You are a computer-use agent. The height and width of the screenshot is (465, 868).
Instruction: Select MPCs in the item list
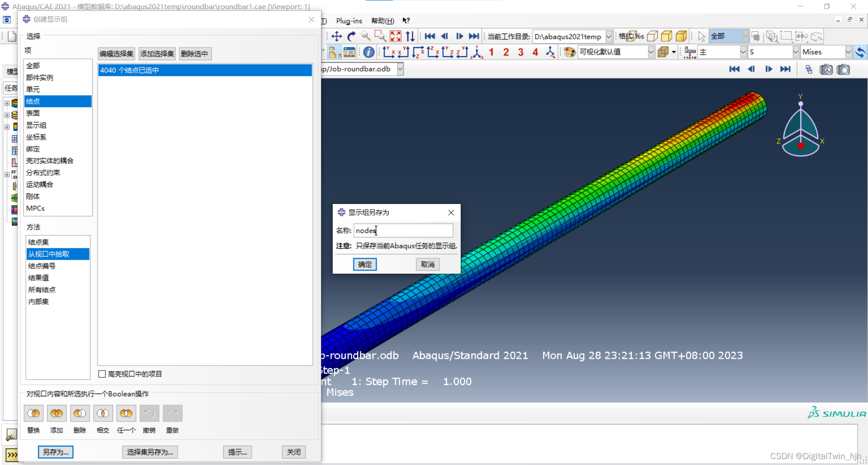[x=58, y=209]
